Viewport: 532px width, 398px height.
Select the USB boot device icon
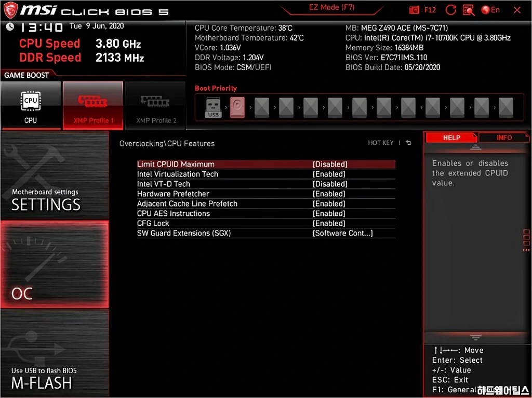(x=213, y=107)
